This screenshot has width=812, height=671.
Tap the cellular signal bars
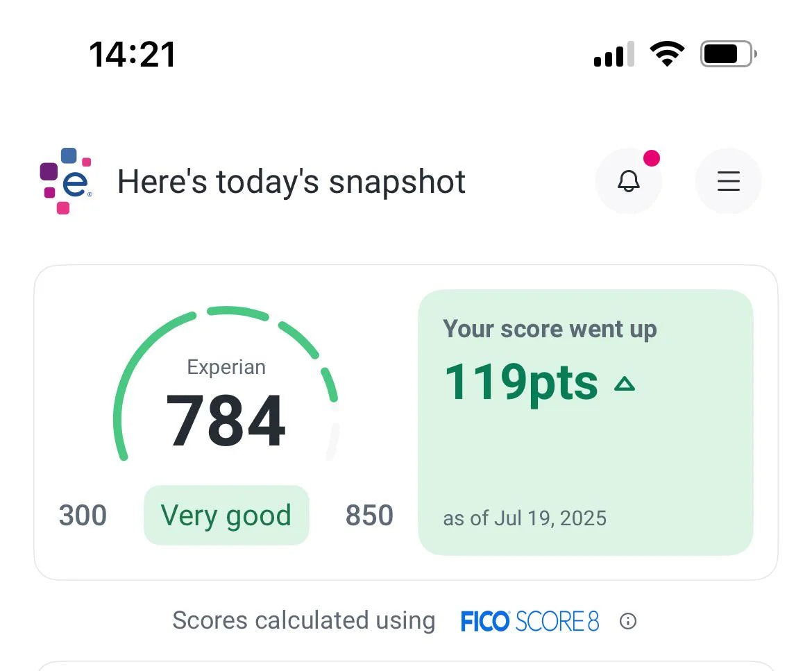point(614,54)
